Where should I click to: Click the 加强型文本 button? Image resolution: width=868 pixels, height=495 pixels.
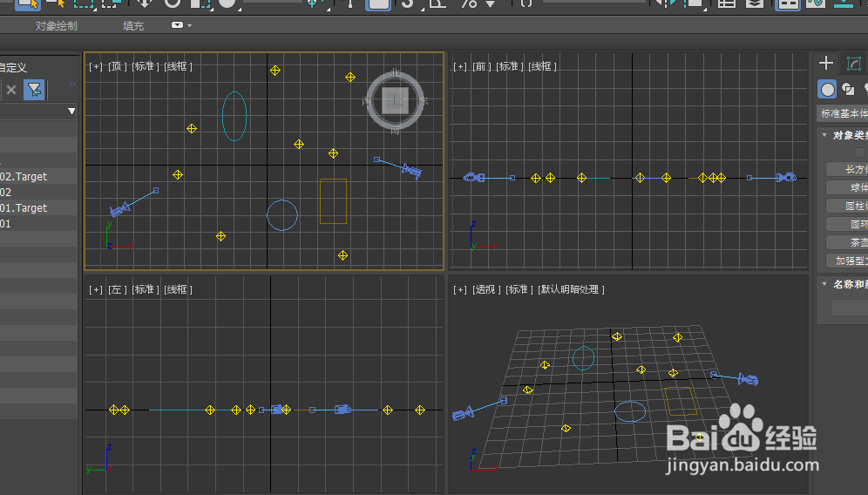click(x=847, y=261)
